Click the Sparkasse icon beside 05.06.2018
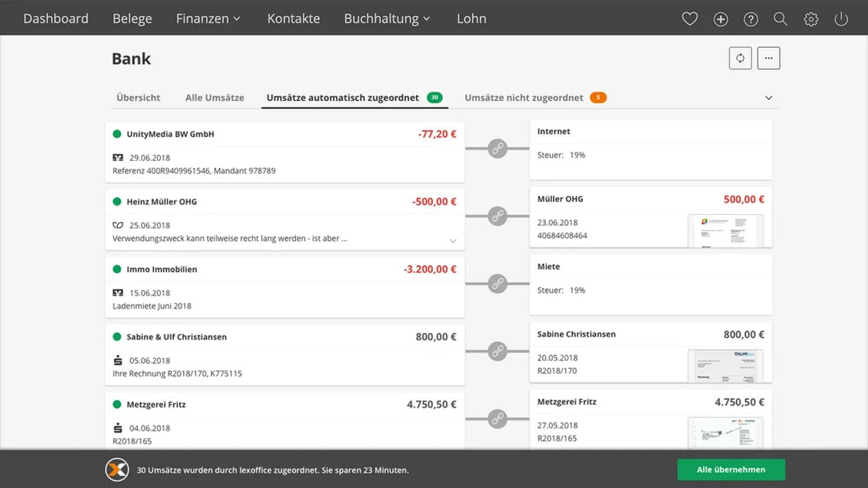The height and width of the screenshot is (488, 868). [118, 360]
